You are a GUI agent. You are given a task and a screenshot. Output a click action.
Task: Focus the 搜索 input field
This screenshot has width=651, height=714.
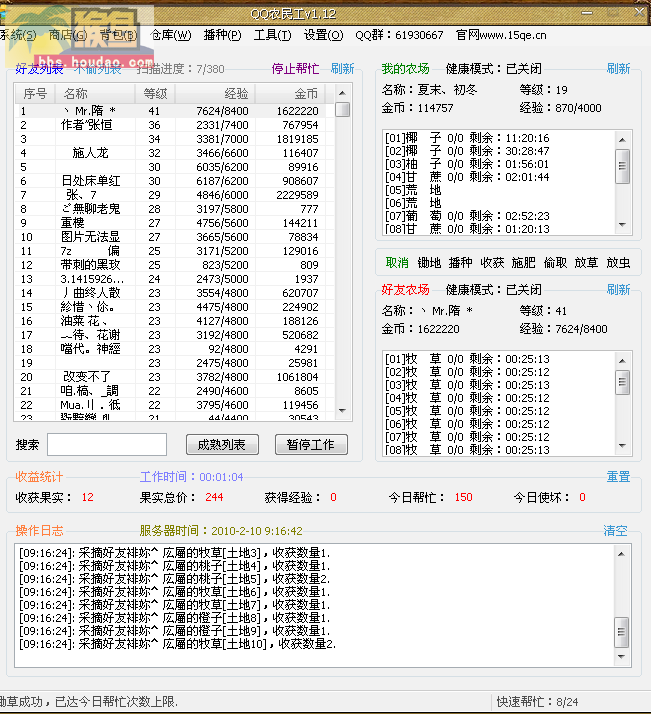coord(107,444)
